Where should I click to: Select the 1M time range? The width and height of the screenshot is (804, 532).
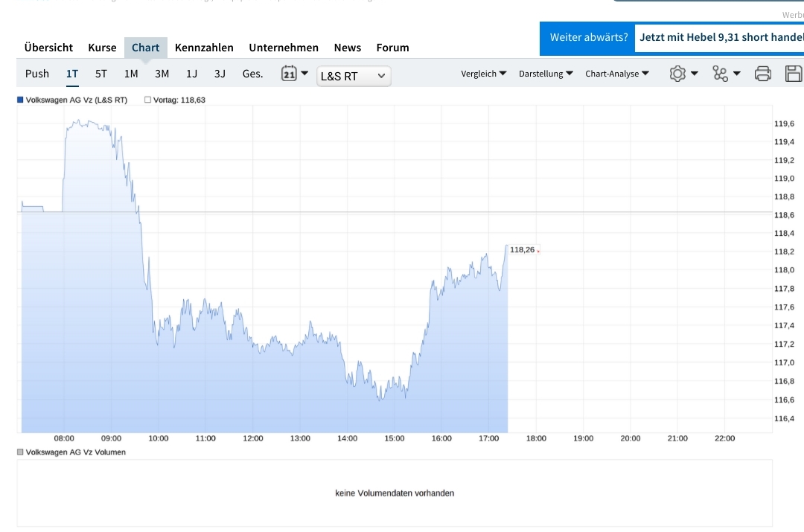131,74
